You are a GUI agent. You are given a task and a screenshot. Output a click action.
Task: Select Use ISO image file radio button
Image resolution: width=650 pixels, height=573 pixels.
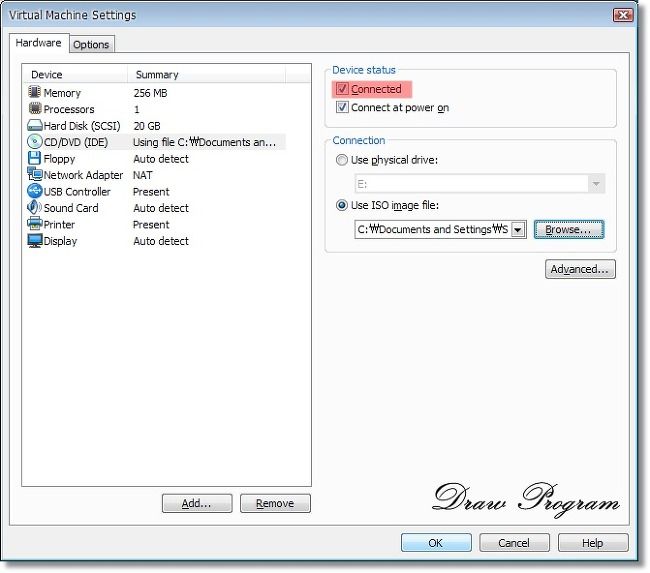pyautogui.click(x=342, y=205)
